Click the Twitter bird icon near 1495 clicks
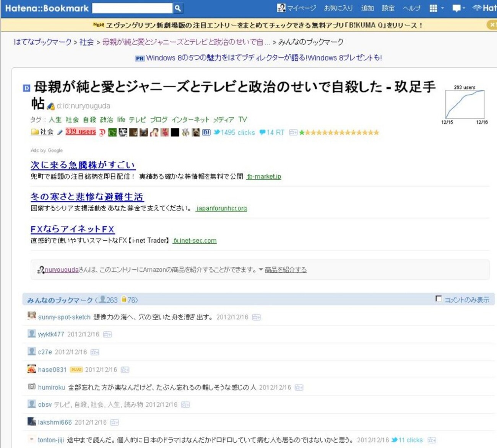Viewport: 497px width, 448px height. click(217, 132)
